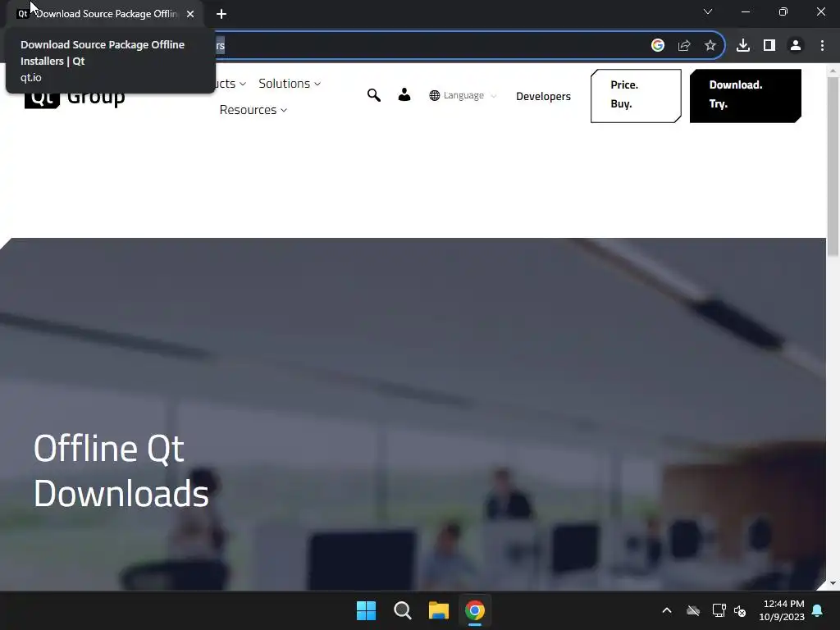
Task: Select the Download Source Package Offline tab
Action: tap(106, 14)
